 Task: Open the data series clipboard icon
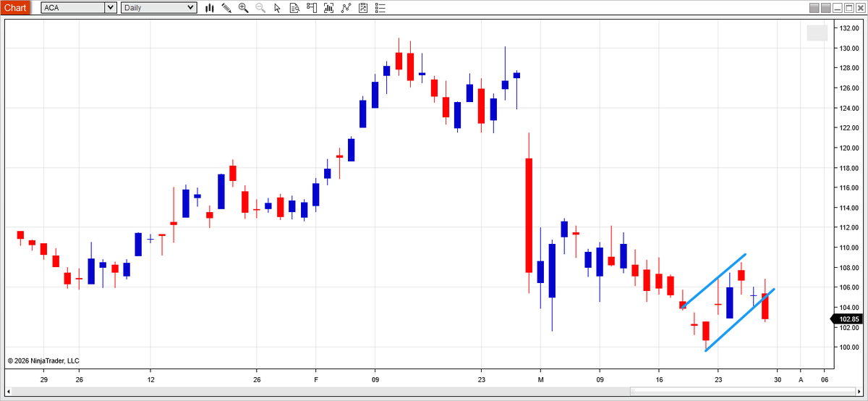pos(363,8)
